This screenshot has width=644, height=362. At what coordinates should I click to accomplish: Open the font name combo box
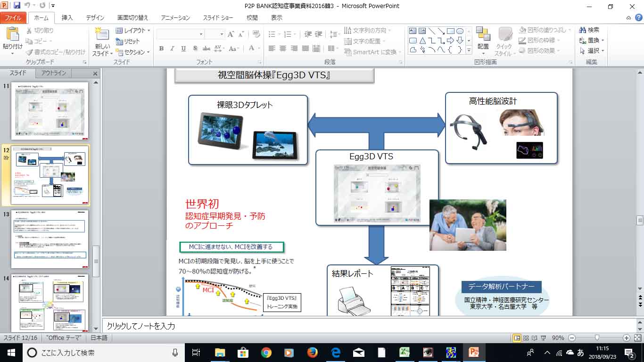pos(180,34)
